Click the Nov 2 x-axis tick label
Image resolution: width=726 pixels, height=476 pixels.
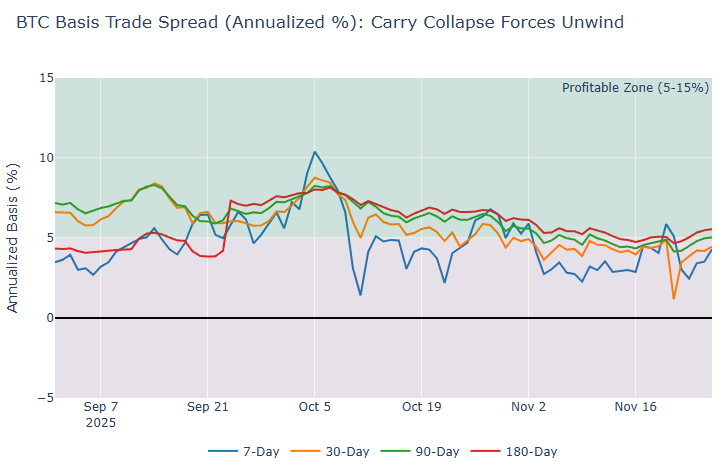coord(528,407)
